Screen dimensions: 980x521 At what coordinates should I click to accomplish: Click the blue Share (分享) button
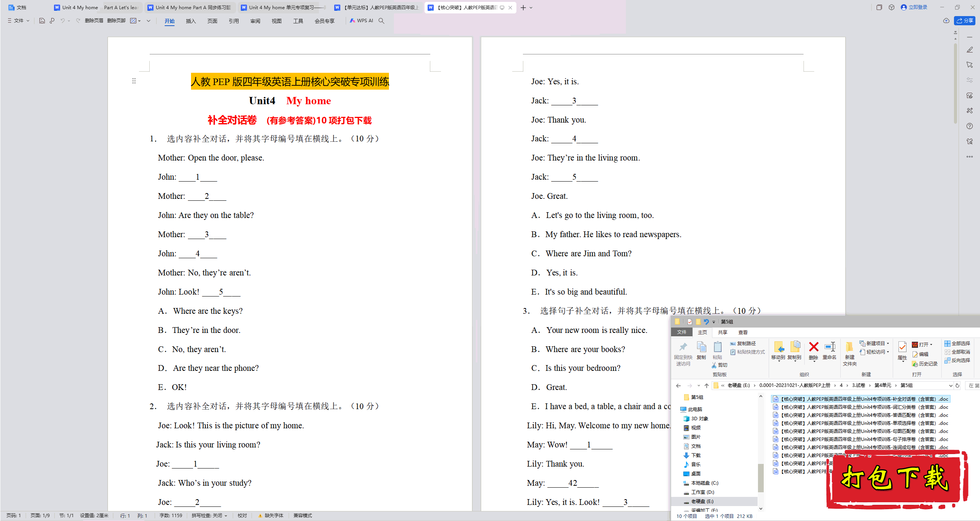[x=965, y=21]
